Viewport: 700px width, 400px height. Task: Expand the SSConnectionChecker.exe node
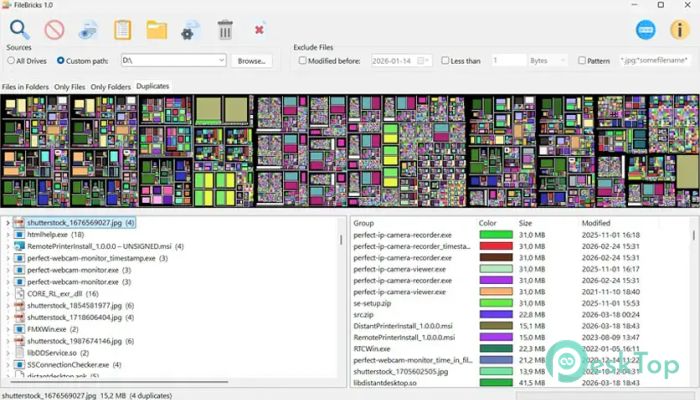click(x=8, y=365)
